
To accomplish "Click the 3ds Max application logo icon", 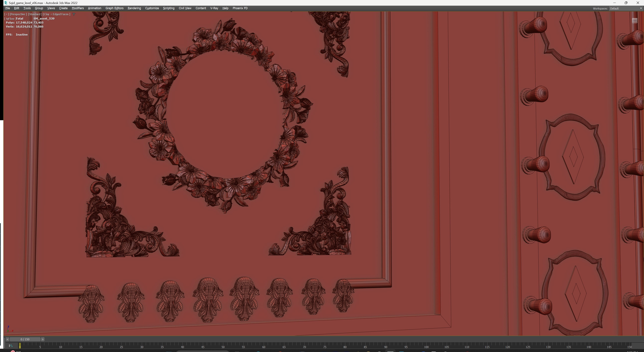I will 6,3.
